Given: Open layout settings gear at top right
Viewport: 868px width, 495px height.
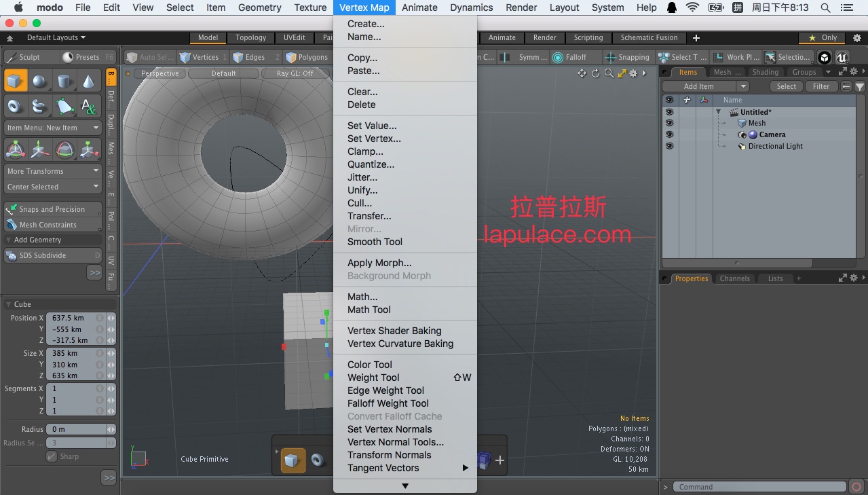Looking at the screenshot, I should point(857,38).
